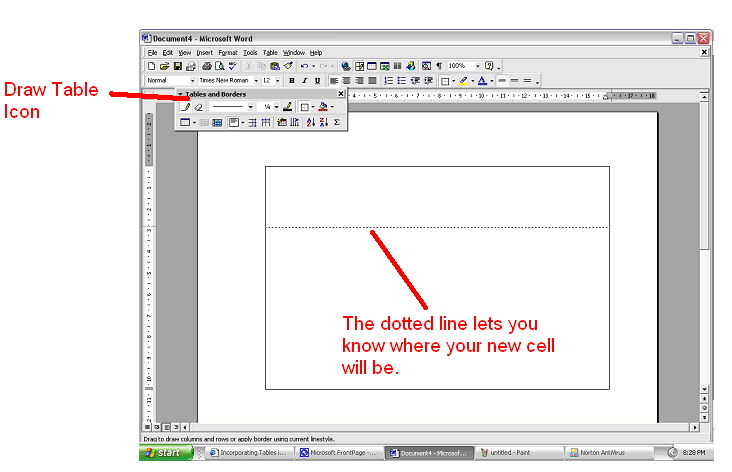Toggle Underline formatting
Screen dimensions: 732x472
coord(317,81)
